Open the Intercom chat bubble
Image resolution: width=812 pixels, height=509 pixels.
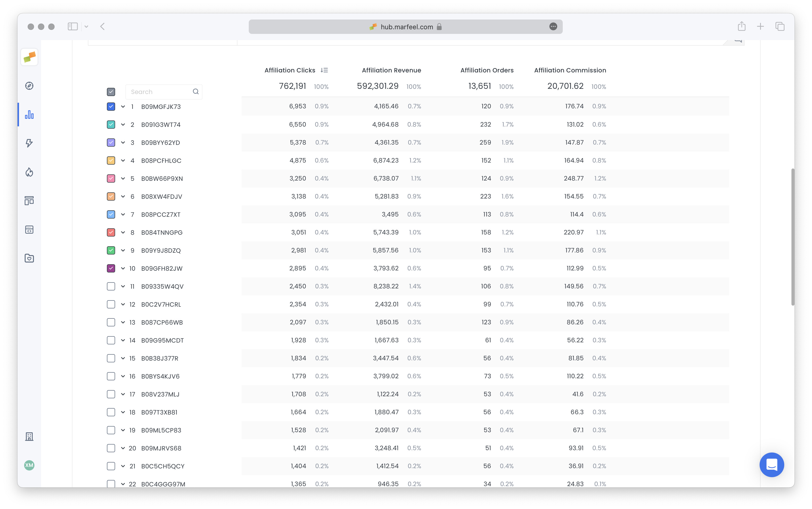pyautogui.click(x=772, y=465)
